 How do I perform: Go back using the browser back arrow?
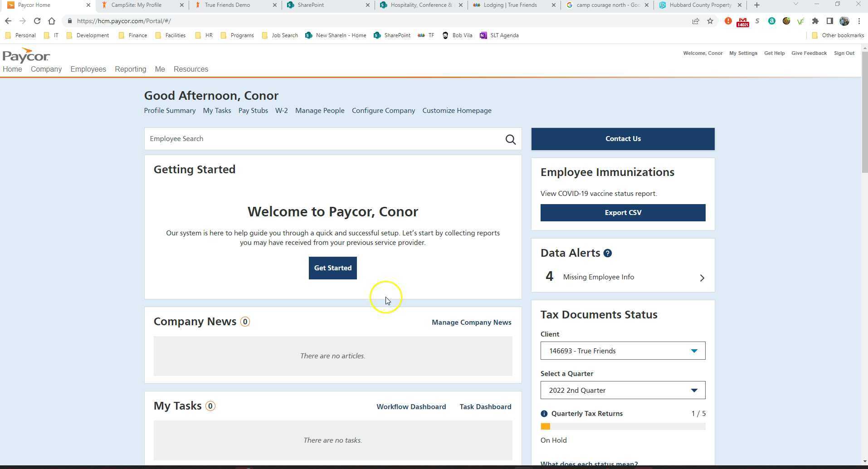(x=8, y=21)
